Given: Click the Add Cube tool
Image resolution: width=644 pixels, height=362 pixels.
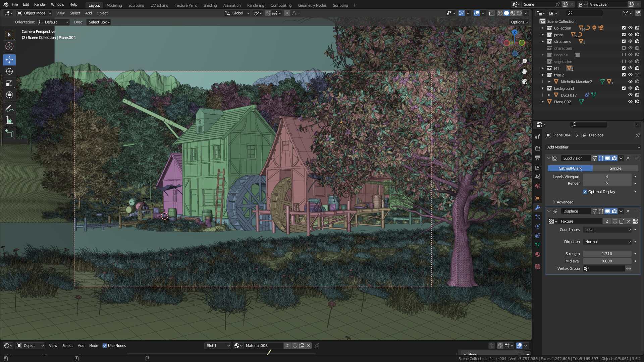Looking at the screenshot, I should coord(9,134).
